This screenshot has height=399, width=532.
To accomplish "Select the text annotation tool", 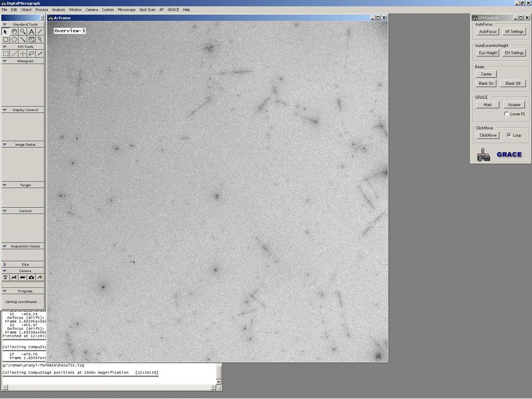I will click(32, 32).
